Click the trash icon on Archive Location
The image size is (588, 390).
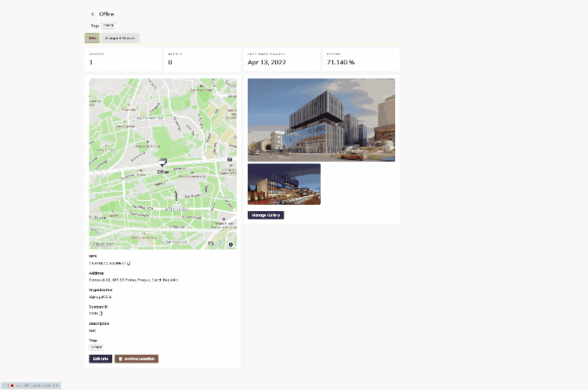pyautogui.click(x=120, y=359)
